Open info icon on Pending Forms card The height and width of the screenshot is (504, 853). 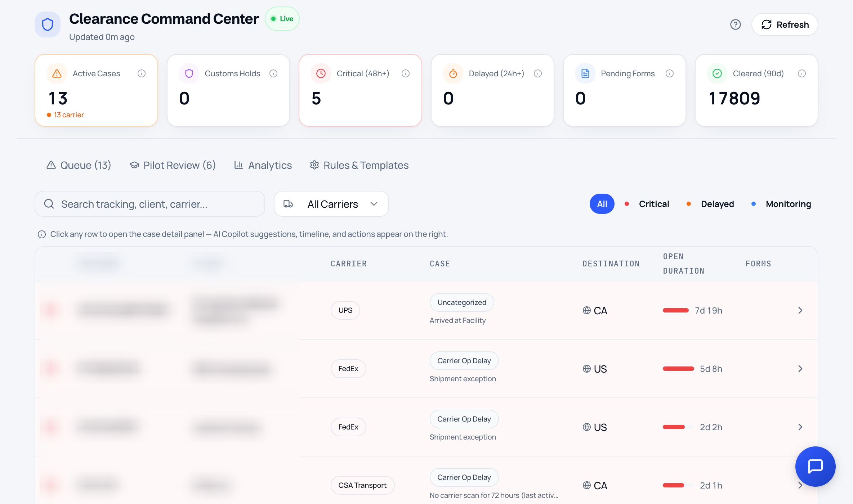coord(670,73)
